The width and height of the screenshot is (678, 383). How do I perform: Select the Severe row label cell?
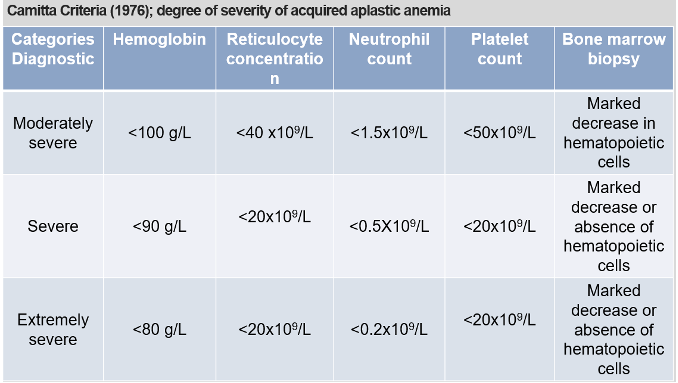coord(53,226)
